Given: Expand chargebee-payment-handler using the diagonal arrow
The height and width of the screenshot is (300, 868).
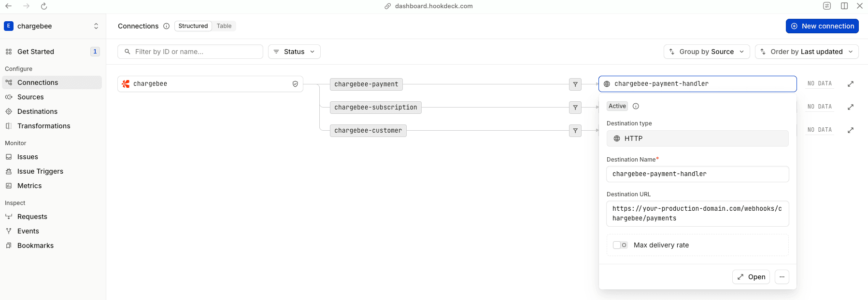Looking at the screenshot, I should (851, 83).
